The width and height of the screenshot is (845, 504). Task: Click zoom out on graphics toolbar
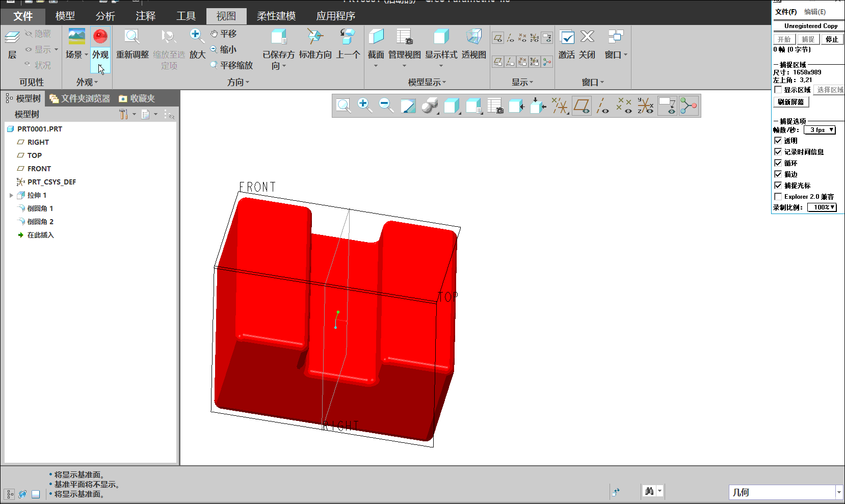[386, 105]
